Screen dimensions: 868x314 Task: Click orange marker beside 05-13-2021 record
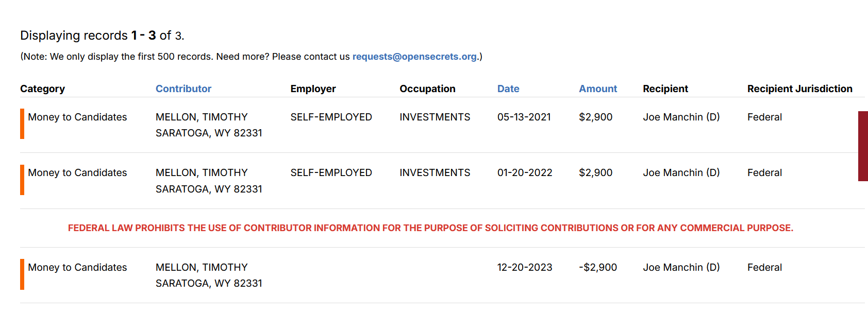pos(22,124)
